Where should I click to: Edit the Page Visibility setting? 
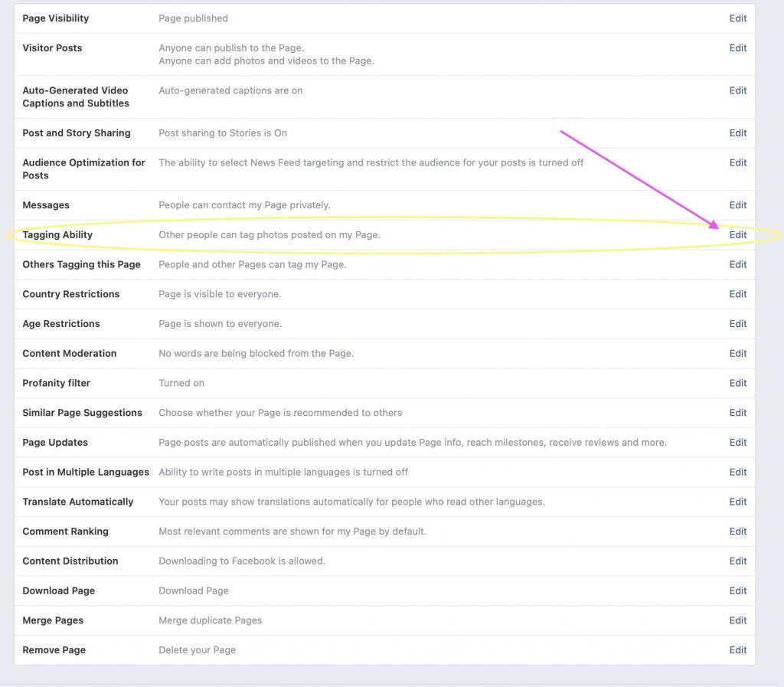pos(737,18)
